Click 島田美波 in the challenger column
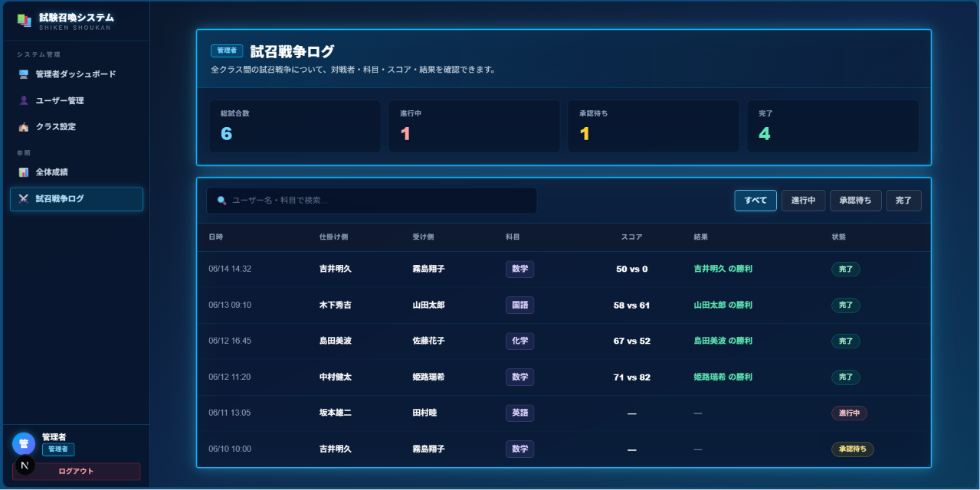The height and width of the screenshot is (490, 980). (x=336, y=341)
